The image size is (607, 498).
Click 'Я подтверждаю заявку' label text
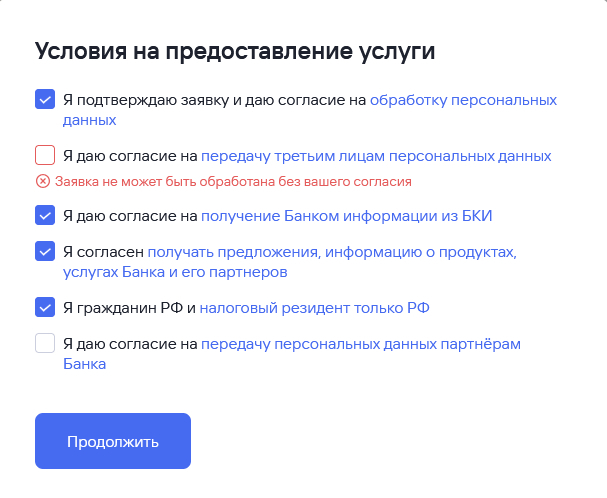tap(138, 100)
